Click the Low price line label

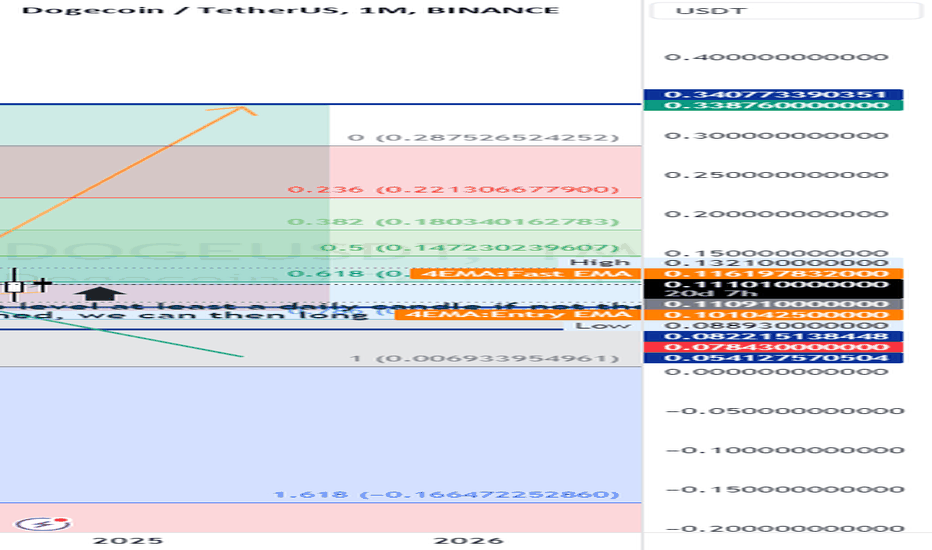coord(603,325)
